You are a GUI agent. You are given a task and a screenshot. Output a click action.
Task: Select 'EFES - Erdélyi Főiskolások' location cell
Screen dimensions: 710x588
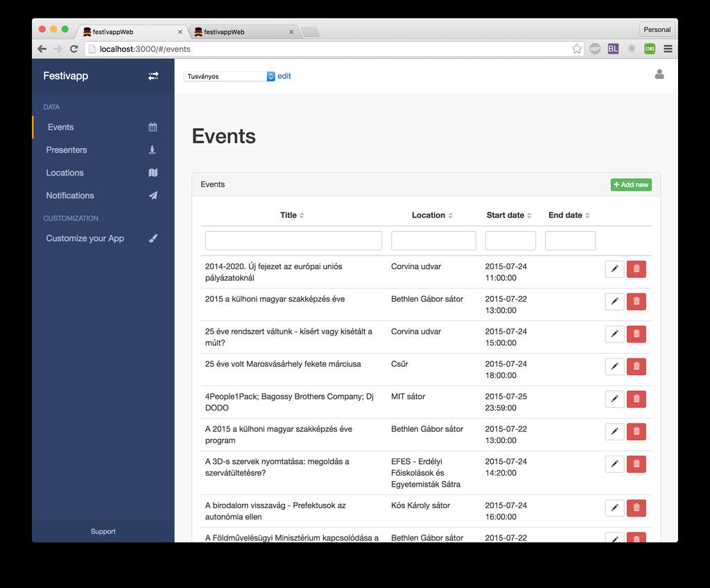point(426,473)
